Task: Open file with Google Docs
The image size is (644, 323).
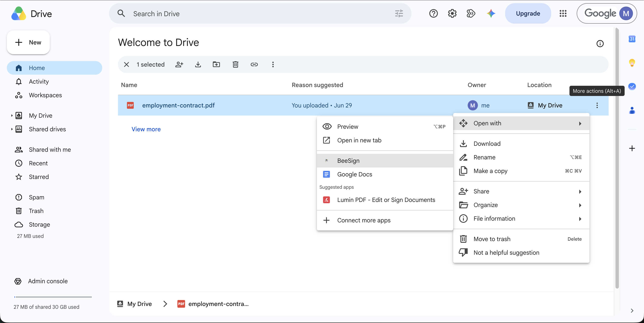Action: click(x=385, y=174)
